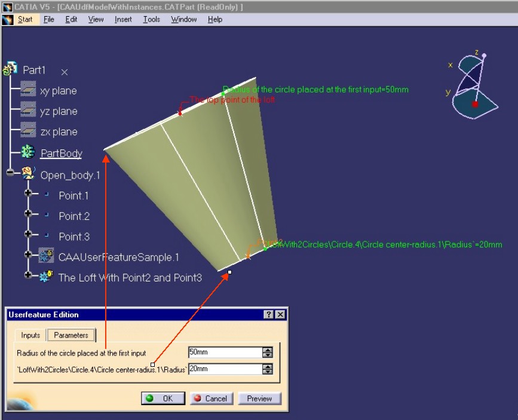Select Point.1 label in tree
The height and width of the screenshot is (420, 518).
click(x=73, y=195)
